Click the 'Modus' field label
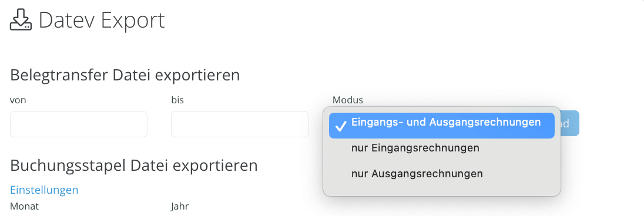The height and width of the screenshot is (216, 644). (x=347, y=100)
